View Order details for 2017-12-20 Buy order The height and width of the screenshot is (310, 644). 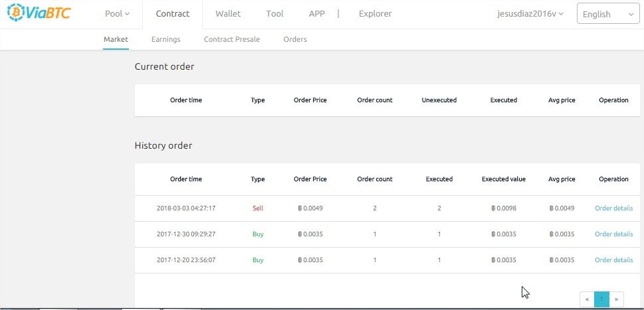[613, 260]
